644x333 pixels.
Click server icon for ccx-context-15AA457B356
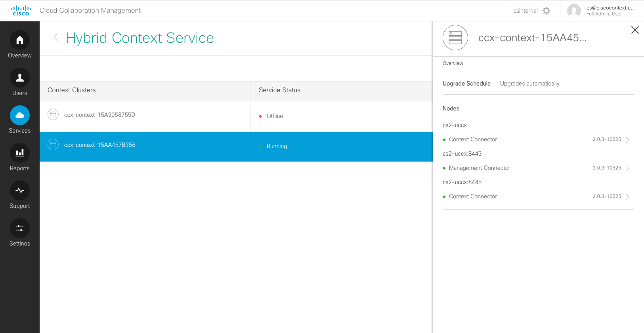pos(53,145)
